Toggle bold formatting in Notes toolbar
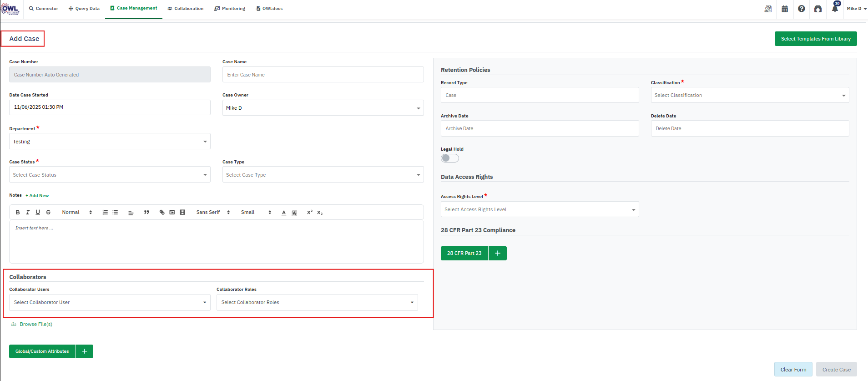The width and height of the screenshot is (868, 381). coord(18,213)
